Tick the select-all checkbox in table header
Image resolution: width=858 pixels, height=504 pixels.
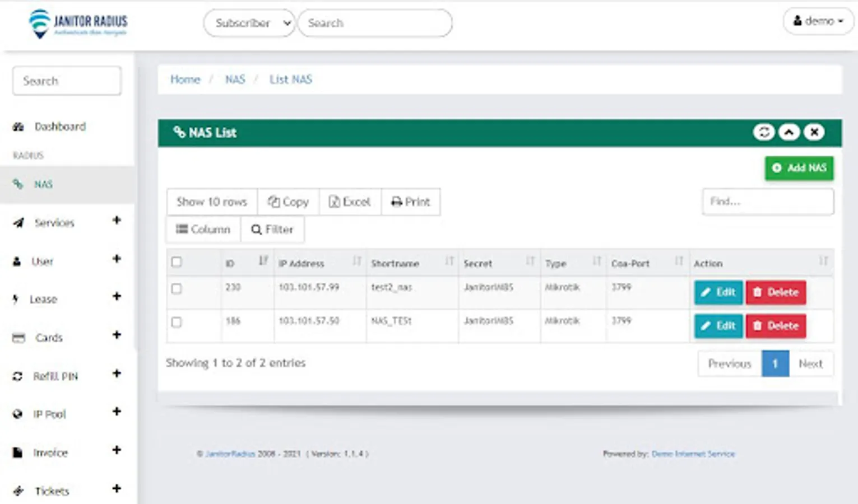[x=177, y=262]
